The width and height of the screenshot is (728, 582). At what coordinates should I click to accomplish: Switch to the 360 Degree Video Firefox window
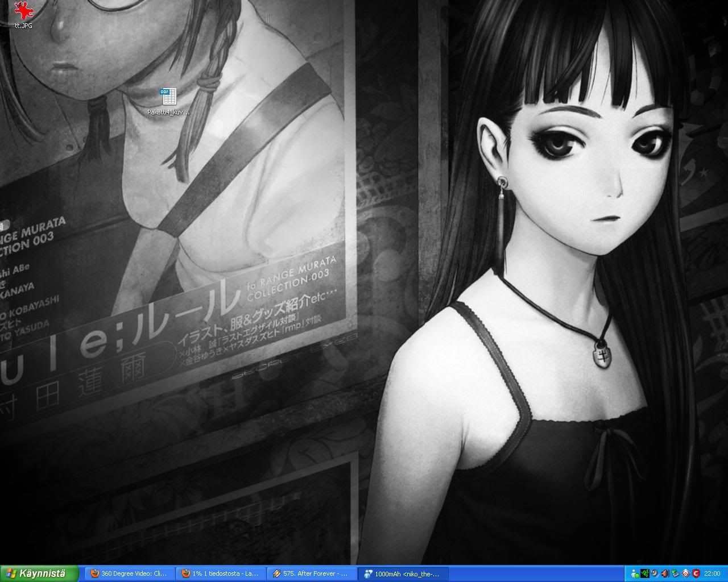click(130, 573)
